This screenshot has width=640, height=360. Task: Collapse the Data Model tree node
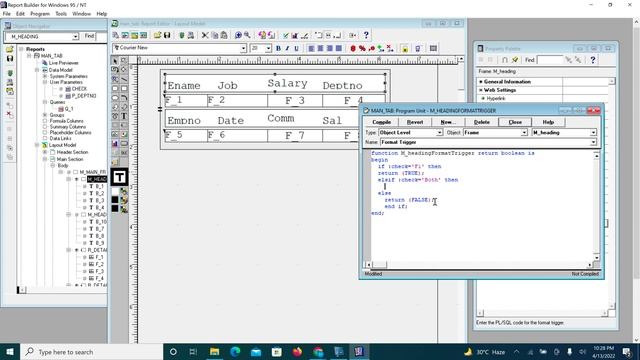click(x=37, y=70)
